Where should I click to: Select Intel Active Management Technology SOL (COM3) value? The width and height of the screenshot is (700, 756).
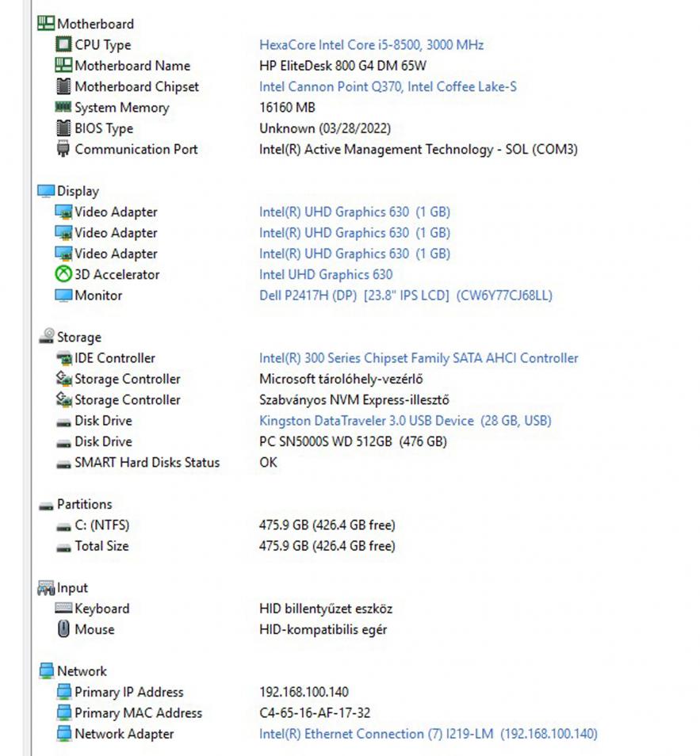coord(419,150)
